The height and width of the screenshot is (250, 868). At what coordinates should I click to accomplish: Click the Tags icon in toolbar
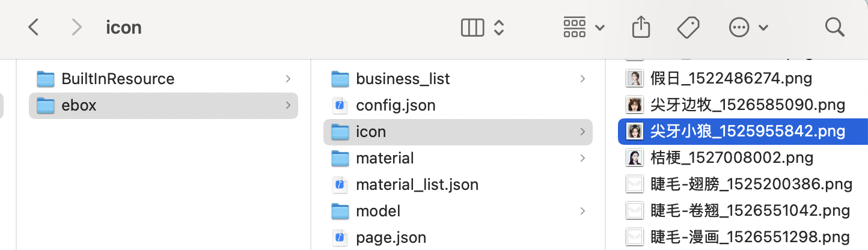tap(688, 27)
